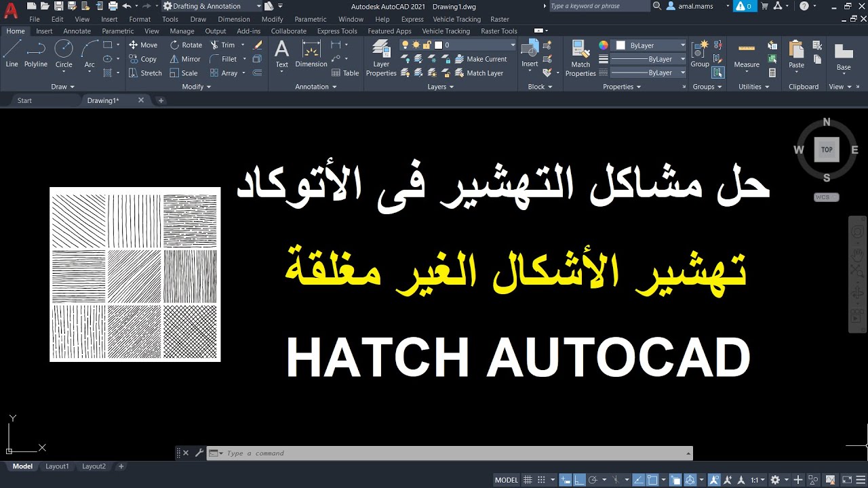Click the Copy tool
Image resolution: width=868 pixels, height=488 pixels.
tap(143, 59)
